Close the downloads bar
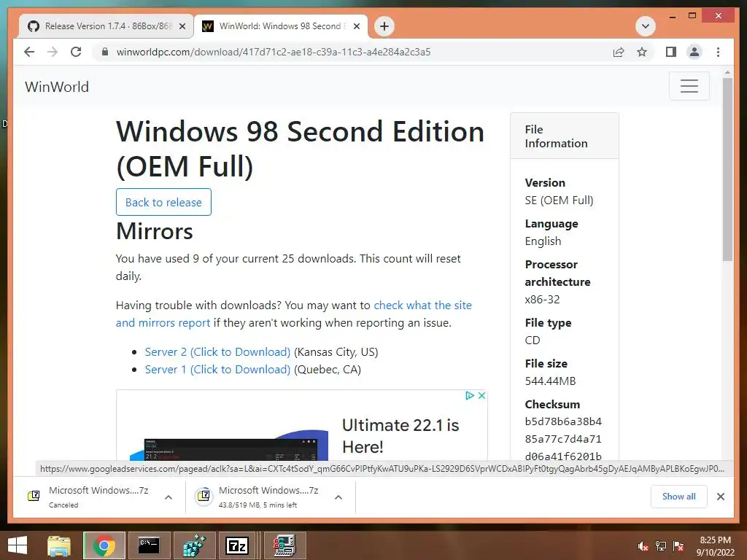 [720, 497]
